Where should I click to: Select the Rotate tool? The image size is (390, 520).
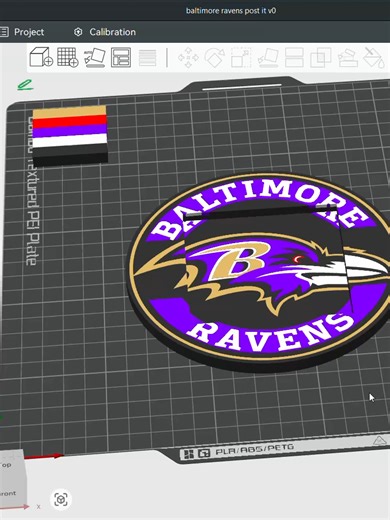point(214,57)
